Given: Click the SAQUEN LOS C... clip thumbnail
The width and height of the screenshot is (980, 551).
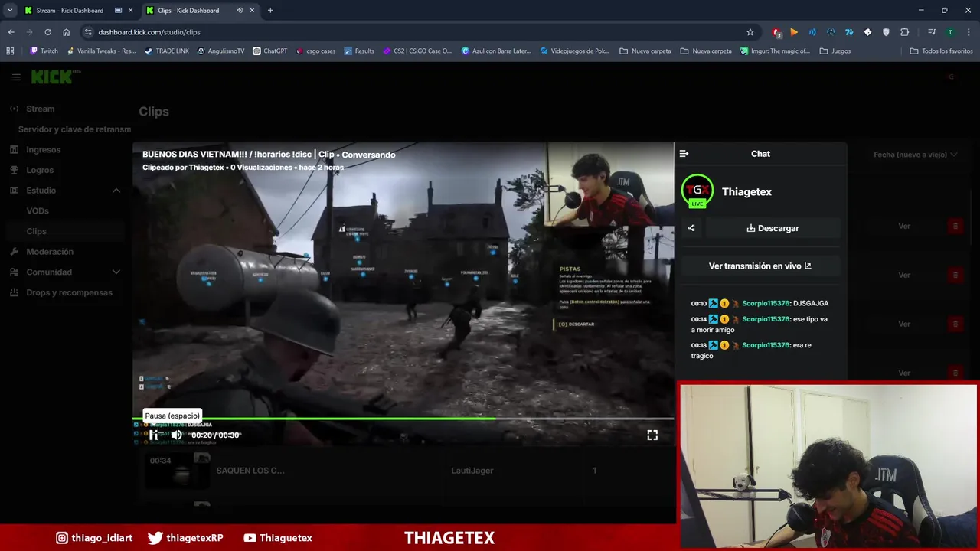Looking at the screenshot, I should (x=177, y=471).
